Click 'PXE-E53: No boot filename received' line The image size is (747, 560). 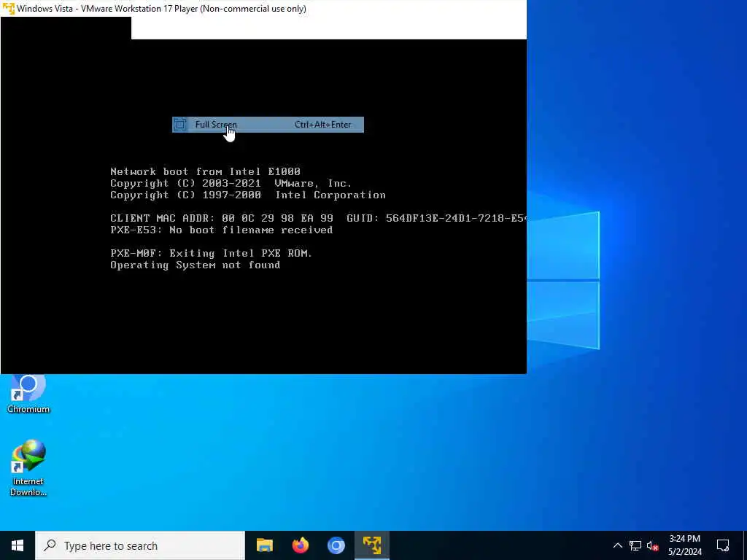click(x=222, y=230)
